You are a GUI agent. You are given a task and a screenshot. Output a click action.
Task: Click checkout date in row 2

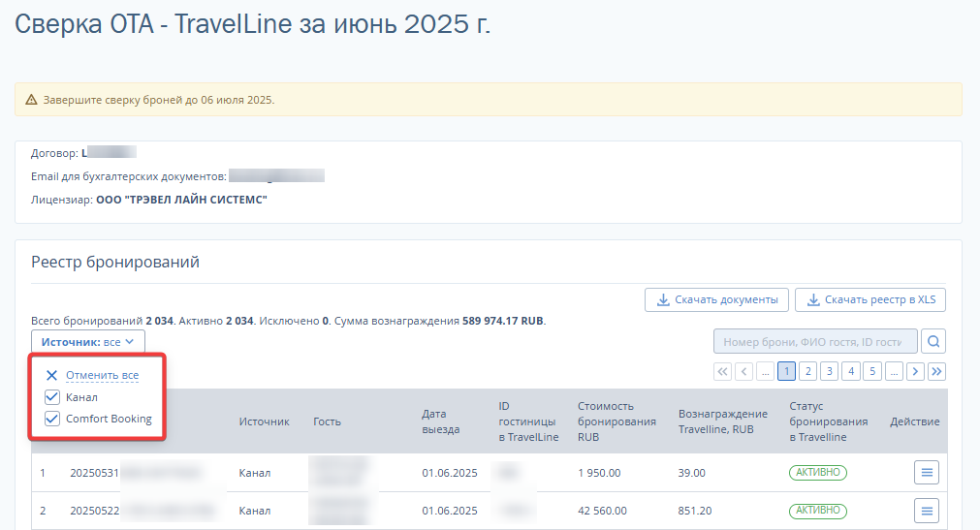click(x=450, y=511)
